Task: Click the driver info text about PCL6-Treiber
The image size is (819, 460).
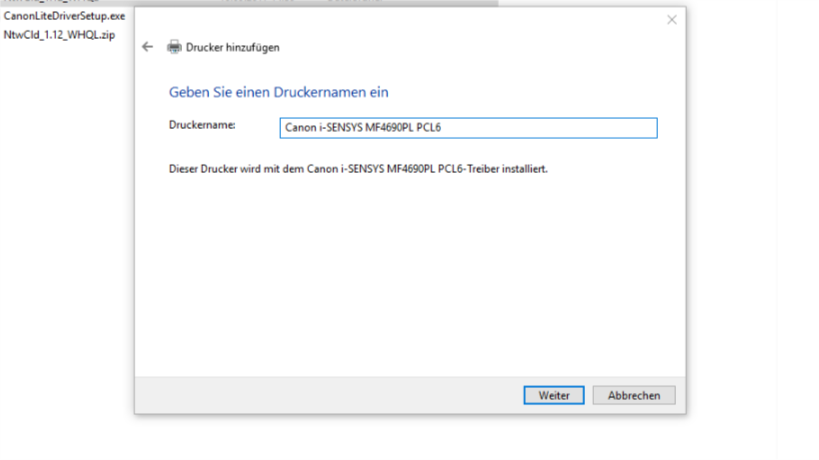Action: tap(358, 169)
